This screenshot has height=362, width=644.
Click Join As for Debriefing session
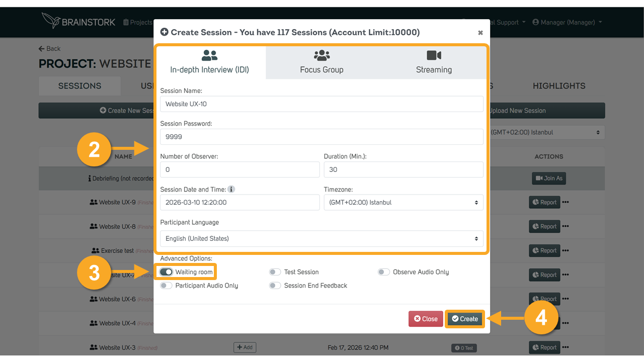[x=549, y=178]
